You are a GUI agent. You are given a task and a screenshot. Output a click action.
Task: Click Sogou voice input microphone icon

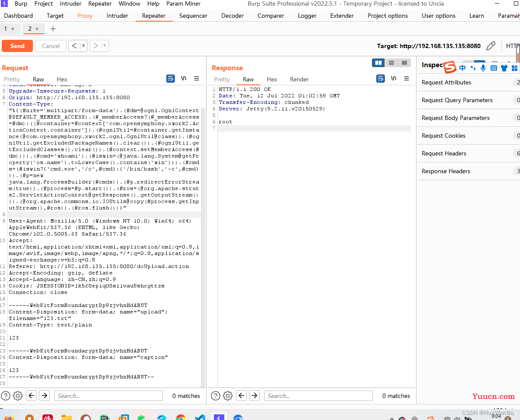coord(483,68)
